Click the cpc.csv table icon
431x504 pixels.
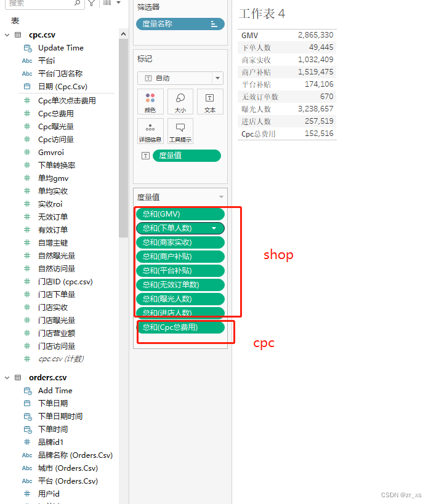pos(18,34)
